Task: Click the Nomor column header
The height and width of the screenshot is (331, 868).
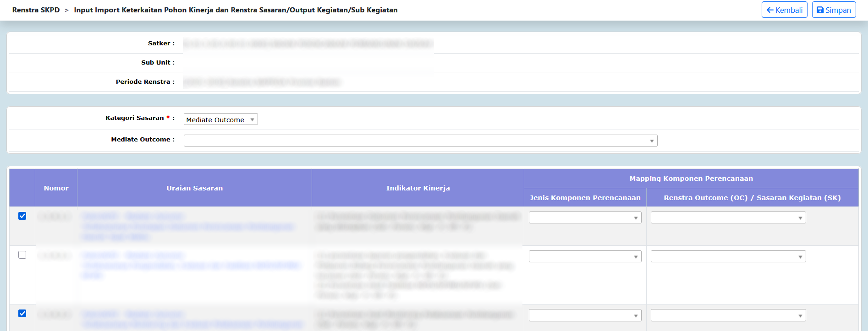Action: pos(56,188)
